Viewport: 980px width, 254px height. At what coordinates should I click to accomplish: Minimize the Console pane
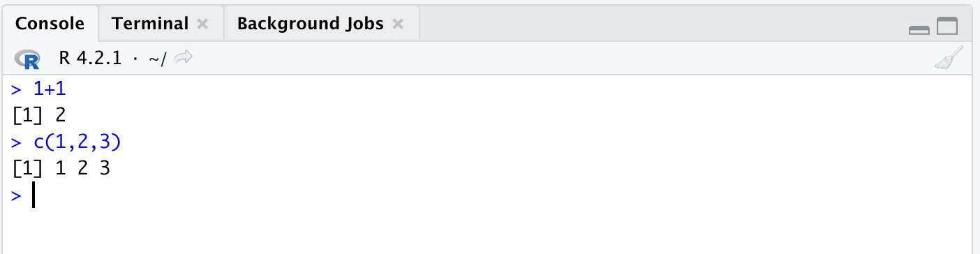point(919,29)
